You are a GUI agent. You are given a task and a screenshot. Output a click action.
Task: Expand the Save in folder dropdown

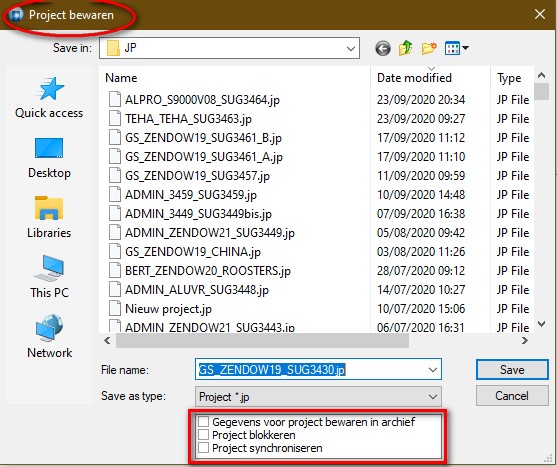(351, 48)
